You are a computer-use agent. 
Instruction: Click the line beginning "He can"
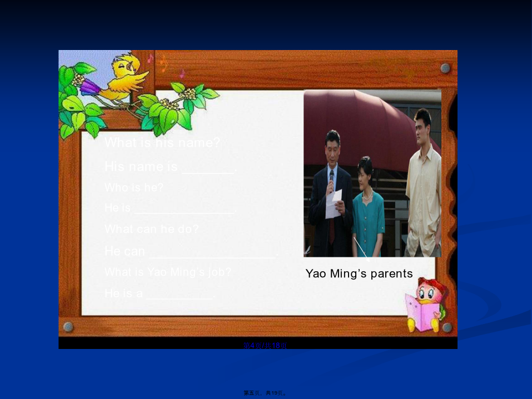pos(192,251)
